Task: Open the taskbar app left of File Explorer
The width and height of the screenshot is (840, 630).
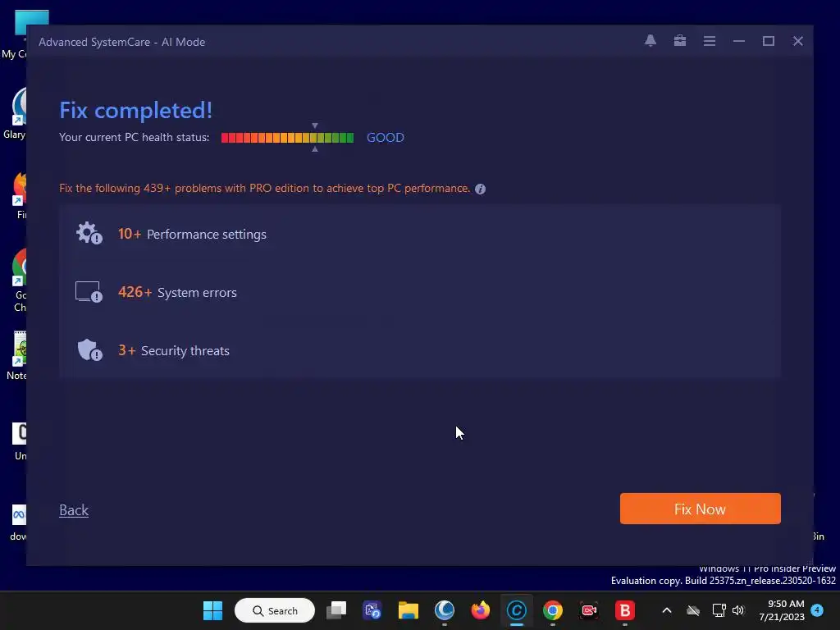Action: coord(372,610)
